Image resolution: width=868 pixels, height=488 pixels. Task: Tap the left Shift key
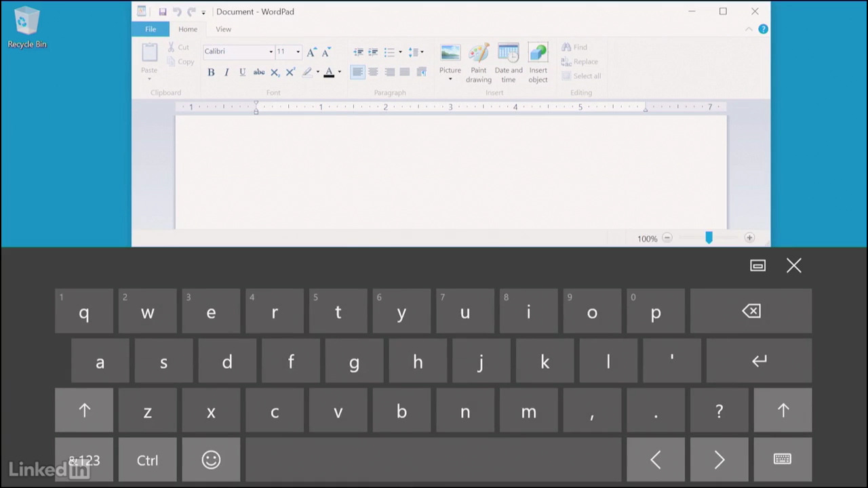(x=84, y=410)
